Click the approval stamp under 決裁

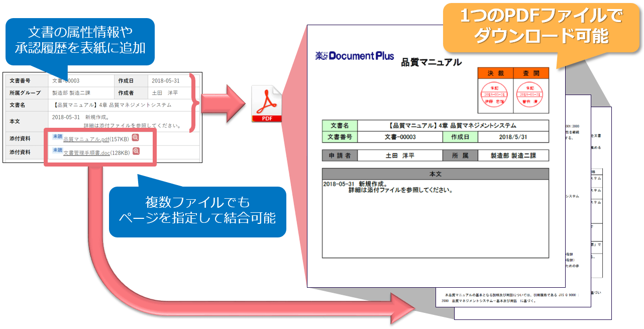pos(495,95)
